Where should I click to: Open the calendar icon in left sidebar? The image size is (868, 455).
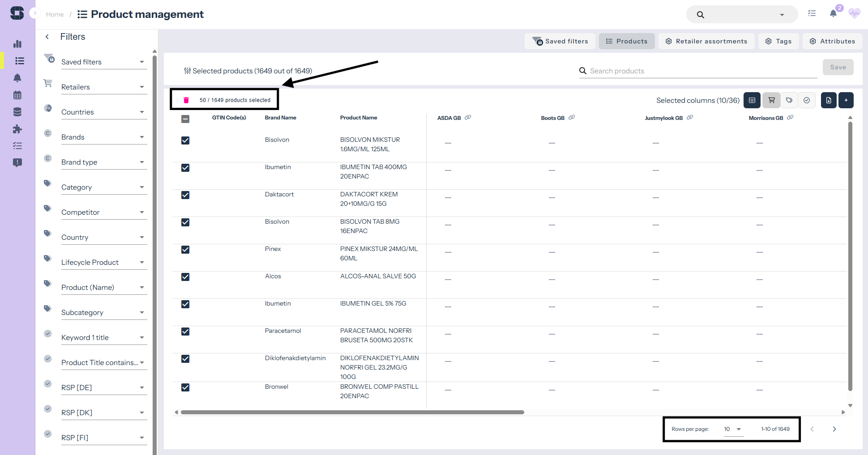17,95
